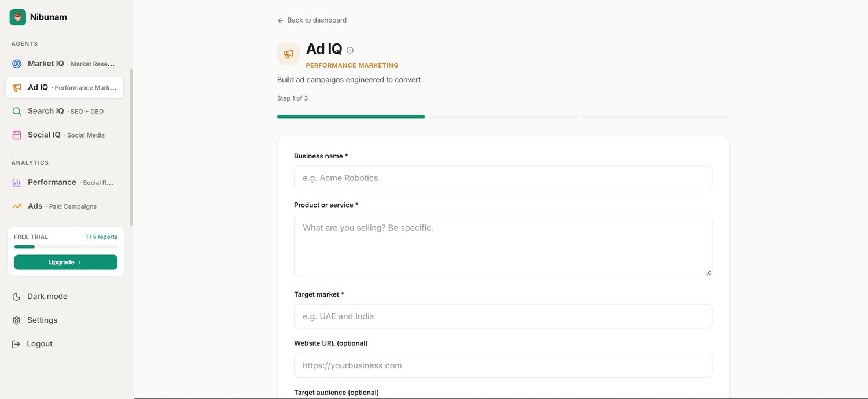Click the 'Target market *' label
The image size is (868, 399).
(x=319, y=294)
